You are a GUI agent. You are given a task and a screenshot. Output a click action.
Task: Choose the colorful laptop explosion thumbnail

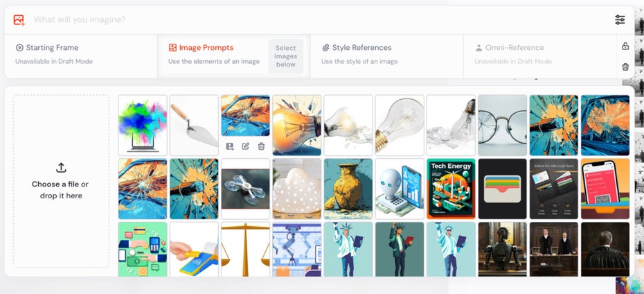tap(143, 126)
